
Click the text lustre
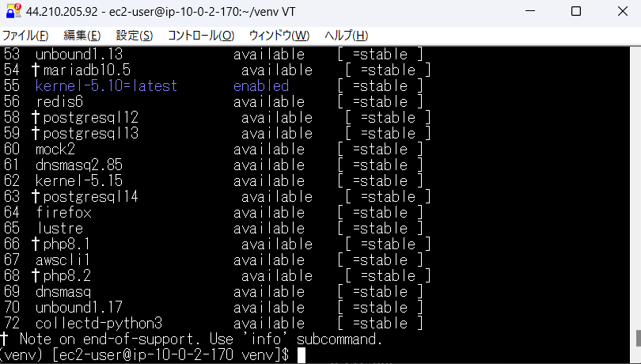(x=60, y=228)
